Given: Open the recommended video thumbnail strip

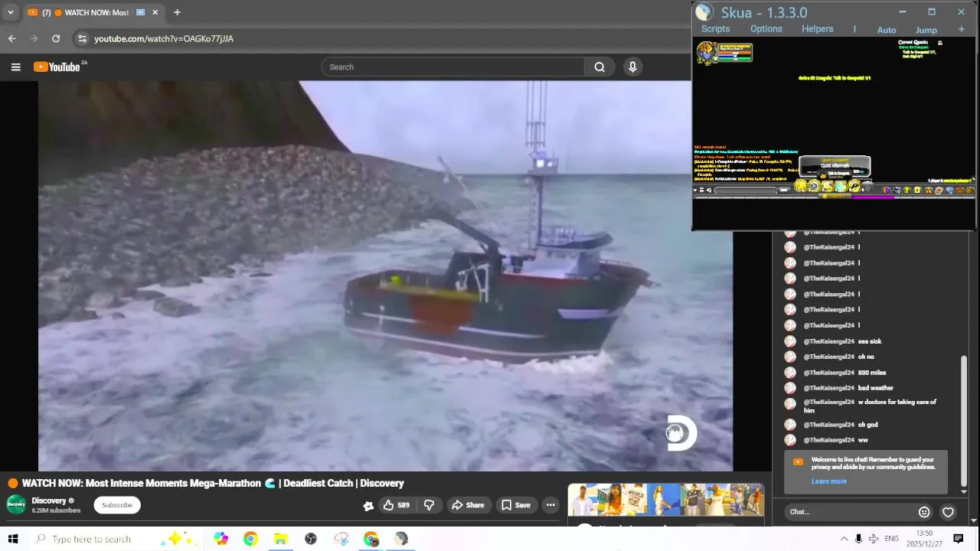Looking at the screenshot, I should click(666, 500).
